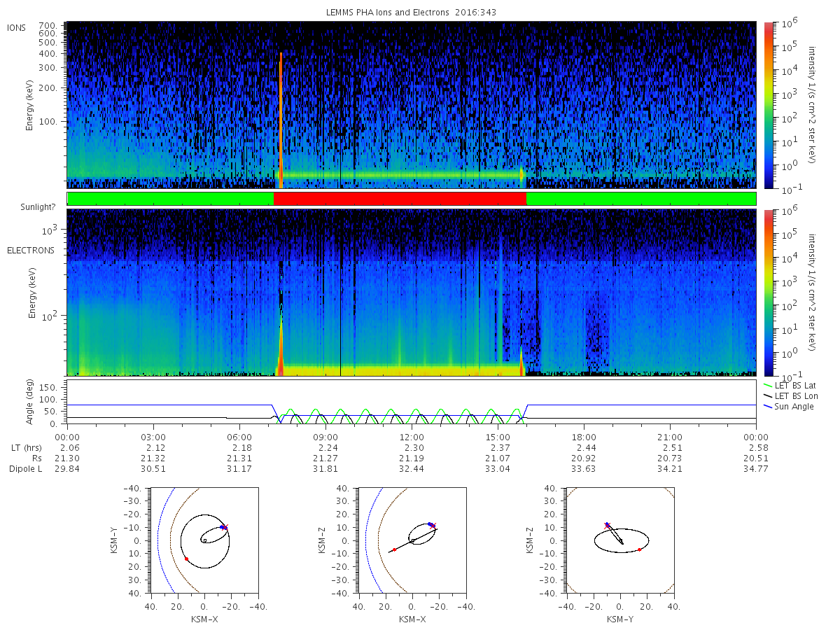Click the right green segment of Sunlight bar
Image resolution: width=840 pixels, height=630 pixels.
(x=640, y=199)
